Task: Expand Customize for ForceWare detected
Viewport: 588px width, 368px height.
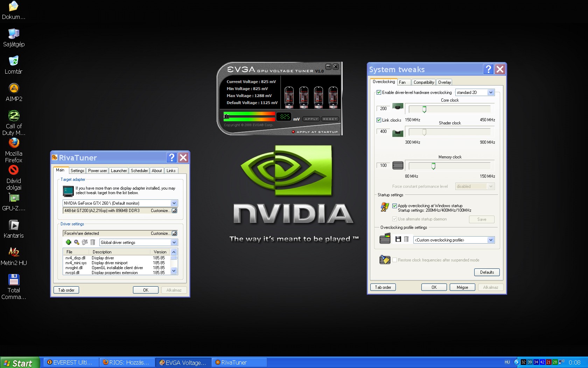Action: point(174,233)
